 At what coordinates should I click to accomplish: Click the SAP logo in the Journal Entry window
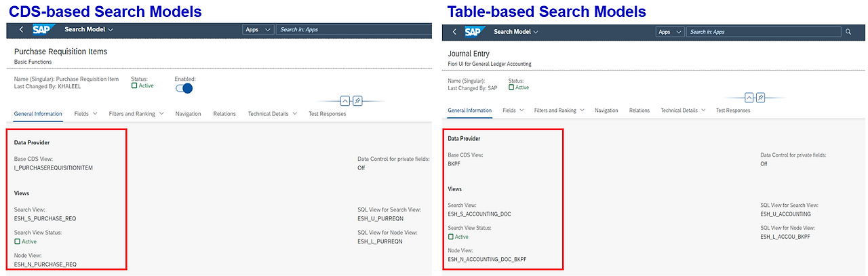tap(475, 32)
